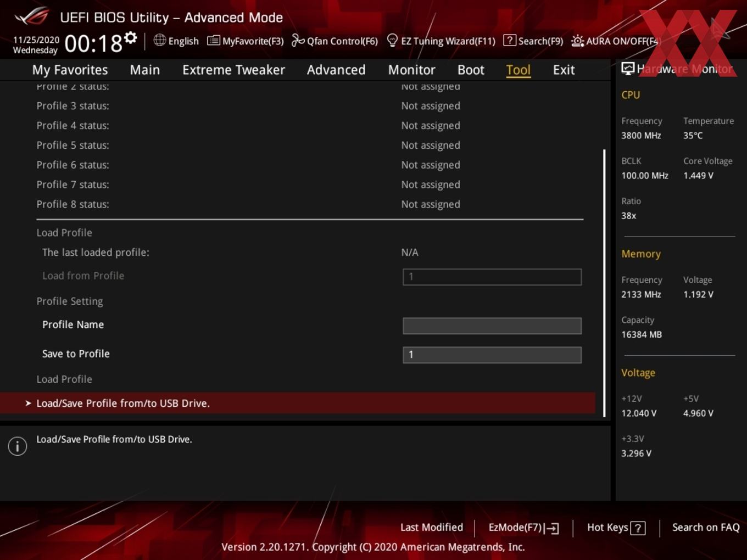Screen dimensions: 747x560
Task: Click the +5V 4.960 V reading
Action: (x=698, y=413)
